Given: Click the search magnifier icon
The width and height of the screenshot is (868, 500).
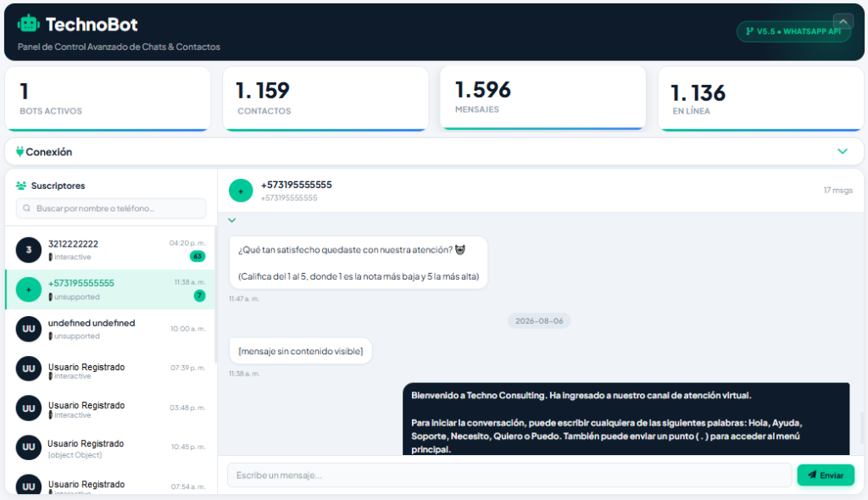Looking at the screenshot, I should [x=26, y=208].
